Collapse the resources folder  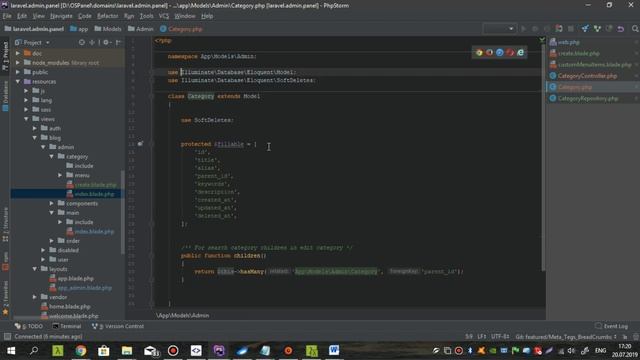[18, 81]
